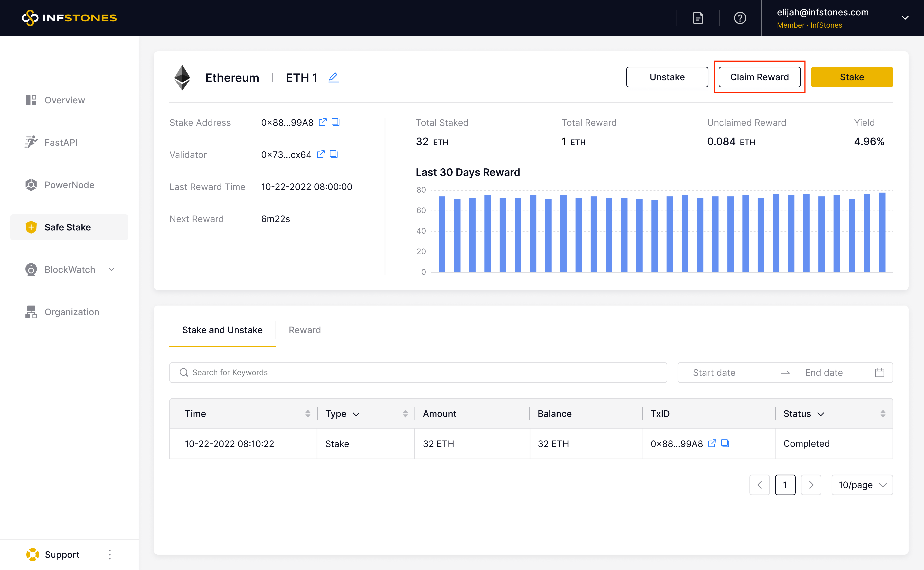Open Stake Address in external explorer

tap(323, 122)
